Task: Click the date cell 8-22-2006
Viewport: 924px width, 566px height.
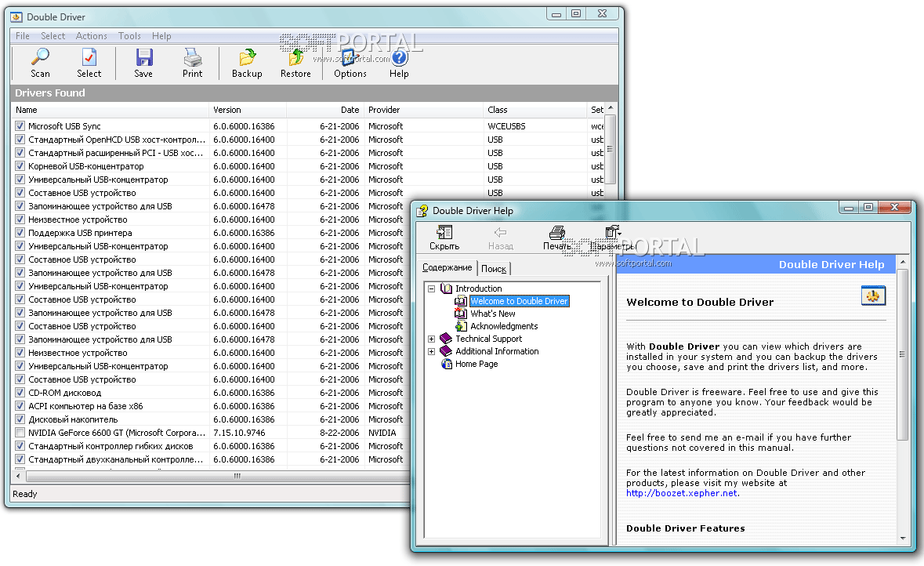Action: pos(339,433)
